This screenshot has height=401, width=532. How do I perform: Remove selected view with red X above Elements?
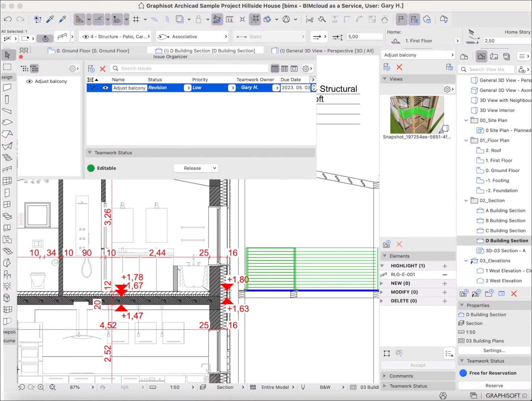tap(399, 244)
